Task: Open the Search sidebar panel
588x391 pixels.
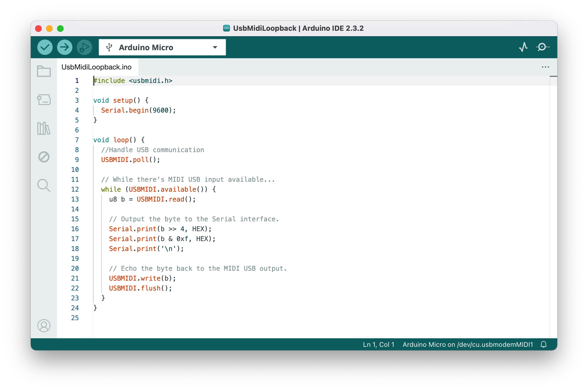Action: pyautogui.click(x=44, y=186)
